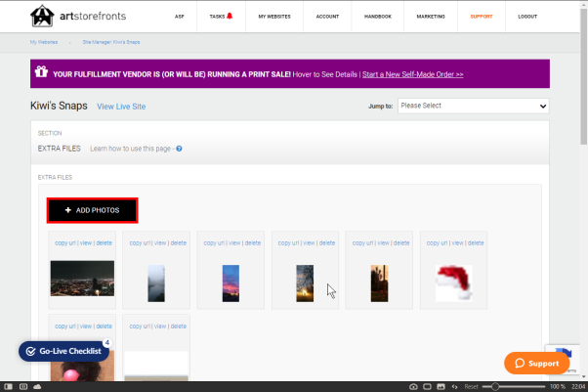Click the gift icon on sale banner

(x=41, y=71)
